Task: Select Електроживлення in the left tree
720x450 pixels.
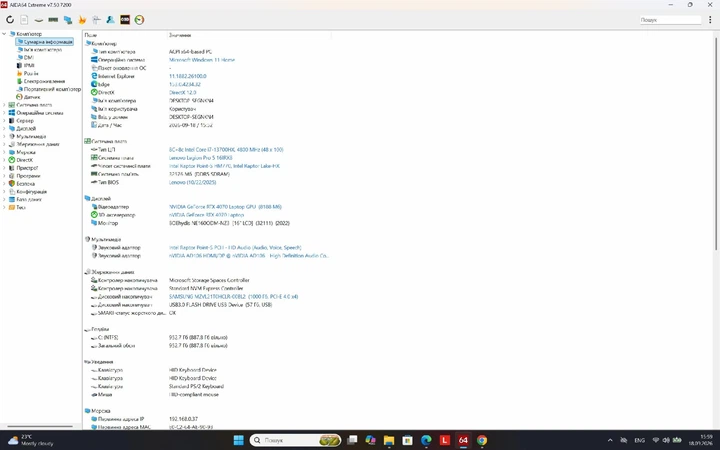Action: coord(44,81)
